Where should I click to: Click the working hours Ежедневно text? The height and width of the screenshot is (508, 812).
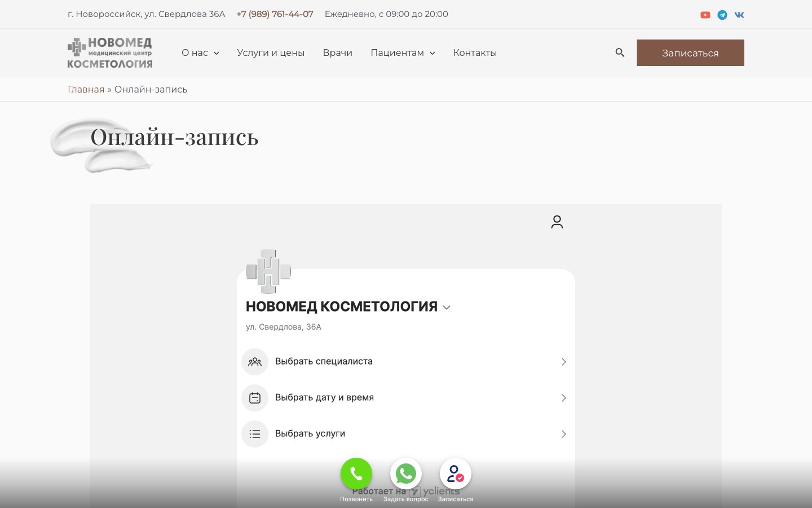pyautogui.click(x=386, y=14)
